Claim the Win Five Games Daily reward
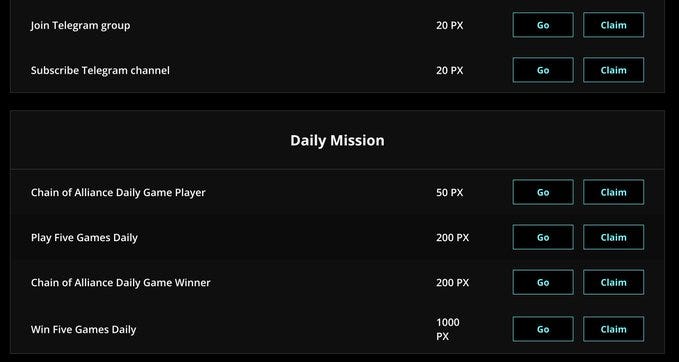The image size is (679, 362). 613,329
